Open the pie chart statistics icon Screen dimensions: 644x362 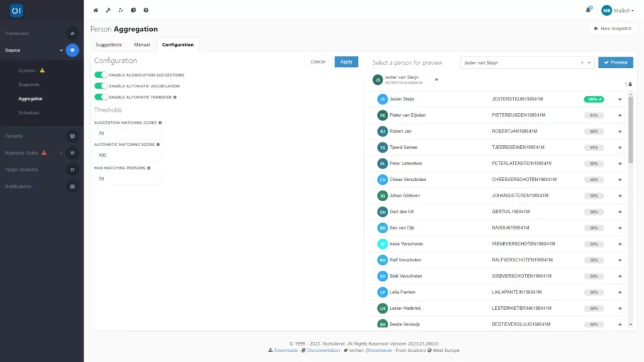133,10
